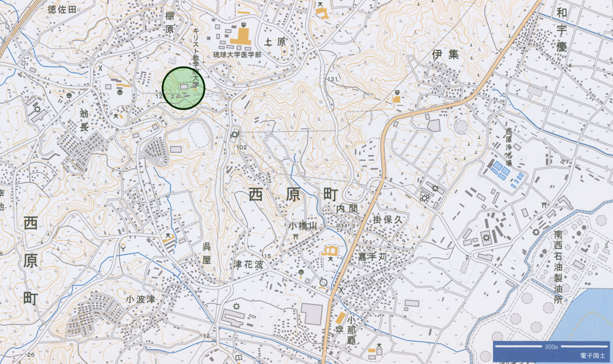Click the 電子国土 attribution label
The height and width of the screenshot is (364, 613).
[591, 355]
